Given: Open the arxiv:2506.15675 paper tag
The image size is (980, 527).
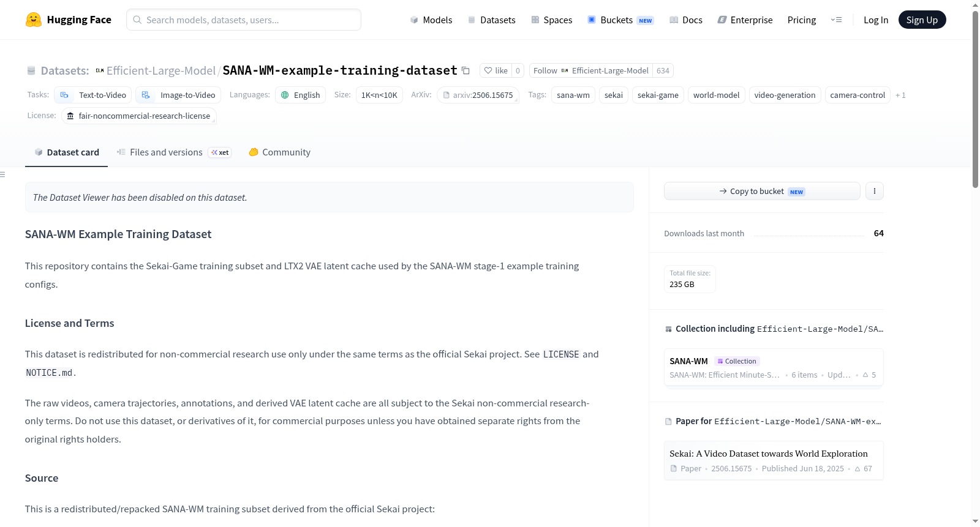Looking at the screenshot, I should tap(478, 95).
